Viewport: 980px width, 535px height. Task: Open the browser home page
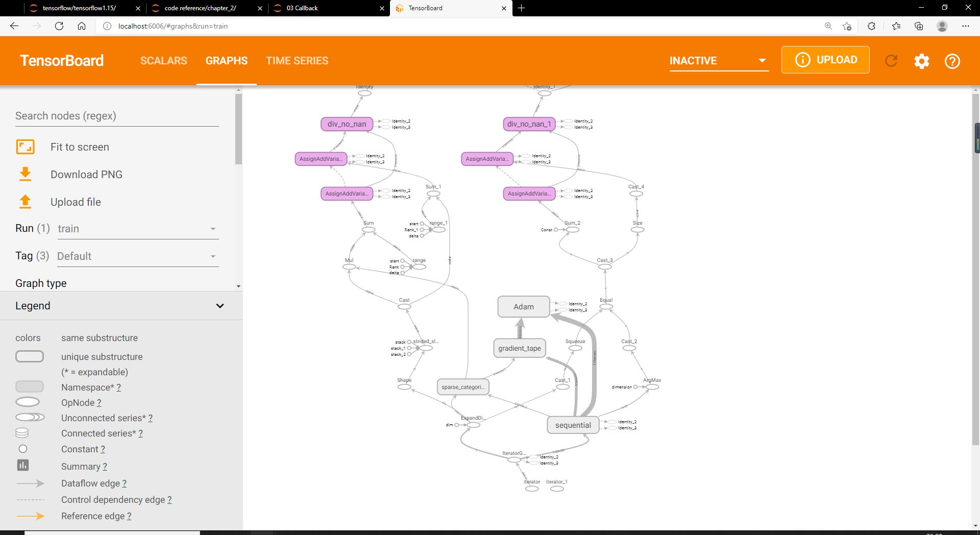82,26
